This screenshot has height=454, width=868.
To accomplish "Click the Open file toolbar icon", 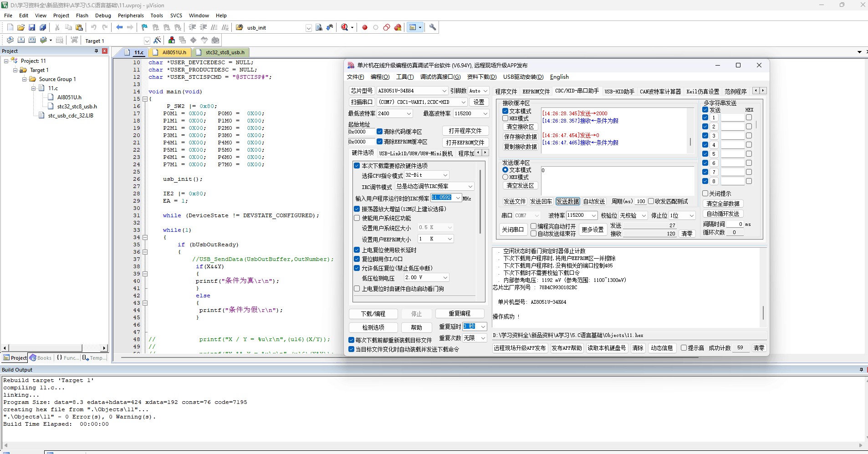I will [21, 27].
